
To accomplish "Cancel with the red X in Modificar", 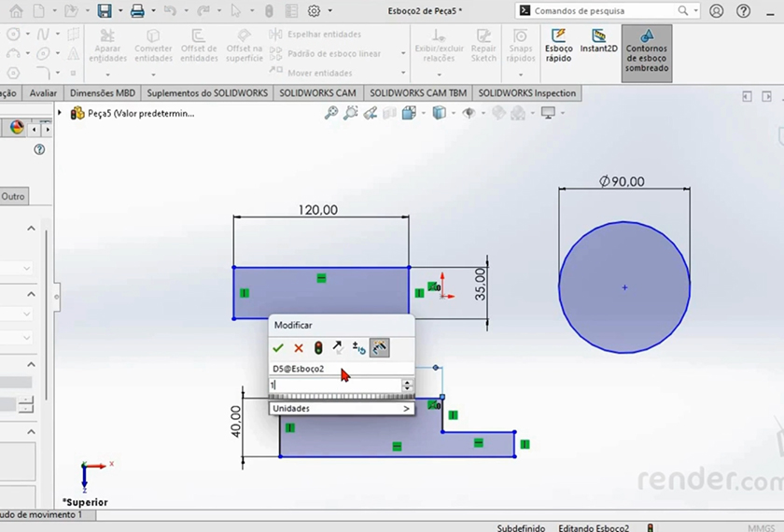I will [299, 348].
